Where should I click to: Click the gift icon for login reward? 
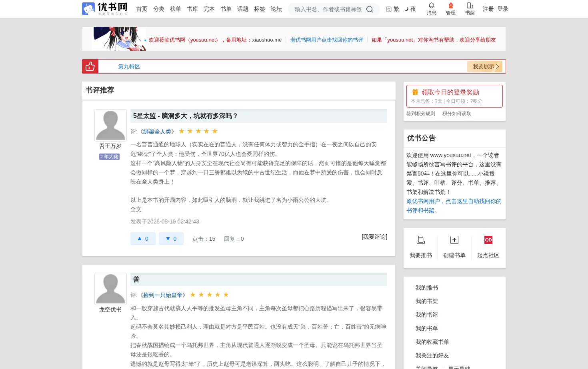point(415,92)
